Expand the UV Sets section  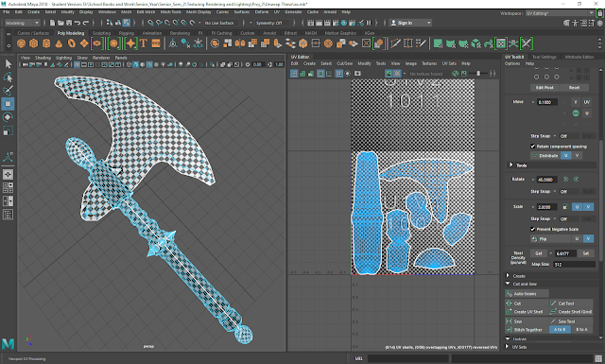(508, 347)
